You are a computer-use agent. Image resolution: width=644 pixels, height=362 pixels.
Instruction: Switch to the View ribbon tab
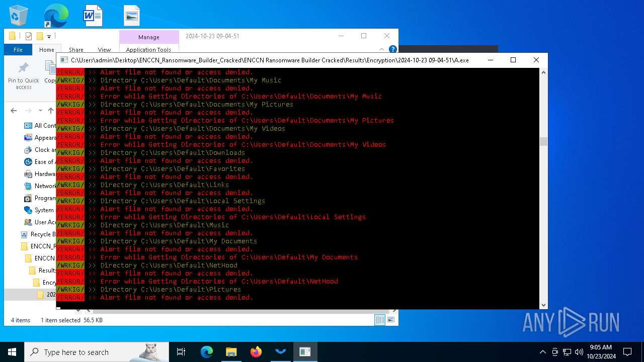[104, 50]
